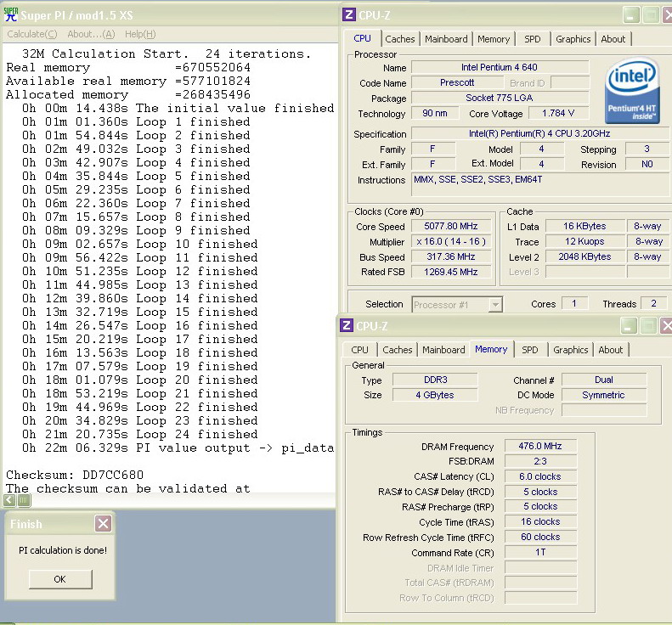Click the Checksum: DD7CC680 line
This screenshot has height=625, width=672.
coord(75,475)
